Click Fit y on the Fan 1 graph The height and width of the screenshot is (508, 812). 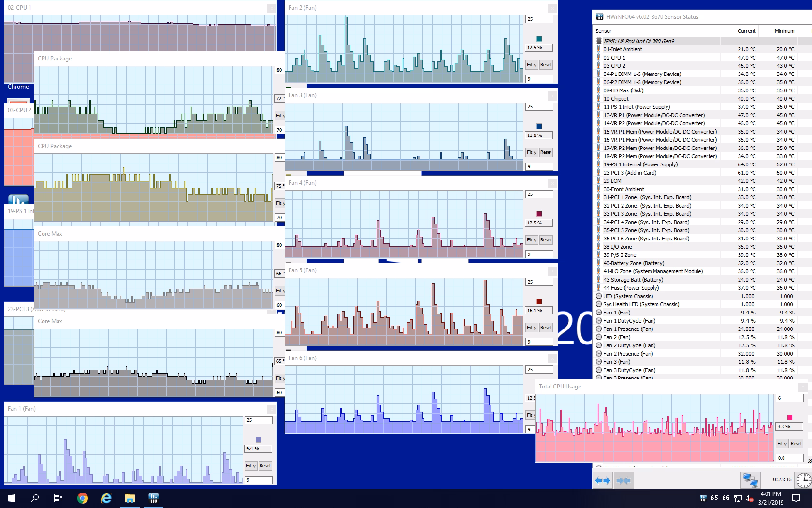tap(250, 466)
